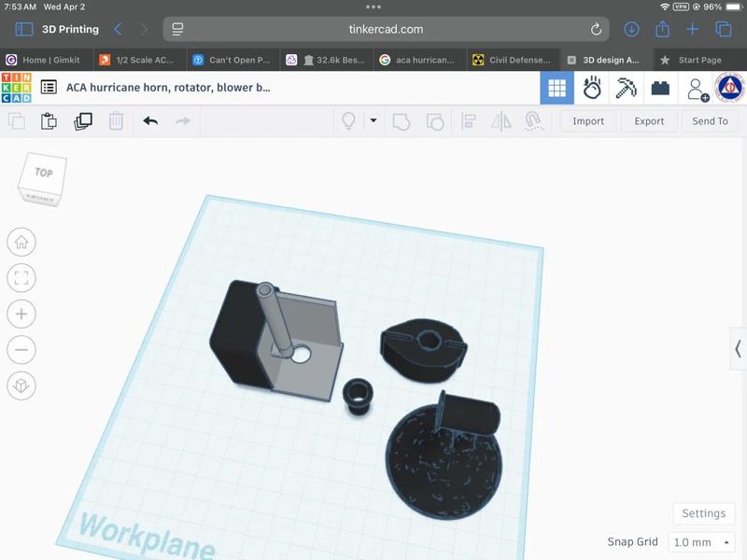Click the Tinkercad logo

pyautogui.click(x=16, y=88)
